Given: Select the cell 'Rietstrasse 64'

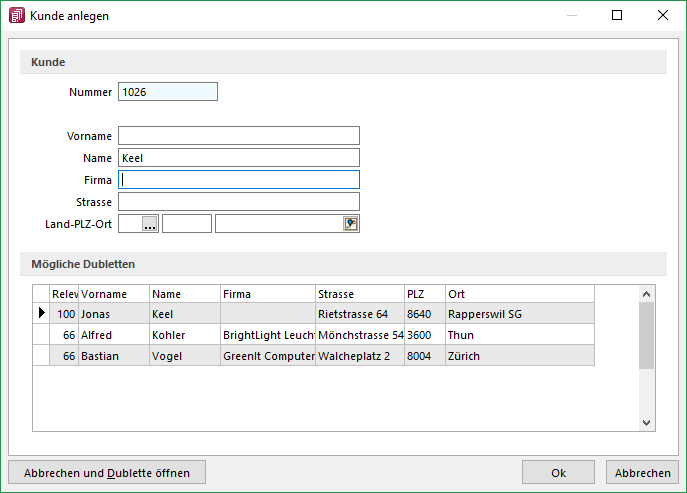Looking at the screenshot, I should [x=360, y=314].
